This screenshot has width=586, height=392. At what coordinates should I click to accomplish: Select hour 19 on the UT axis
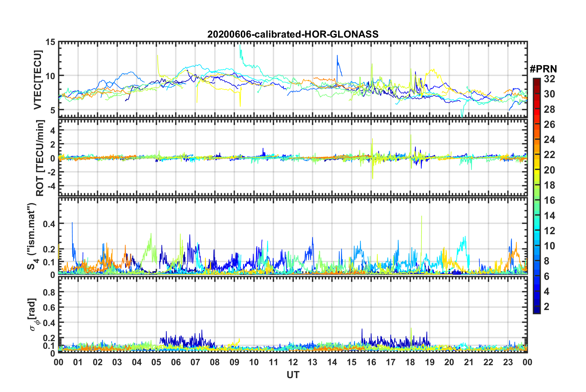430,362
